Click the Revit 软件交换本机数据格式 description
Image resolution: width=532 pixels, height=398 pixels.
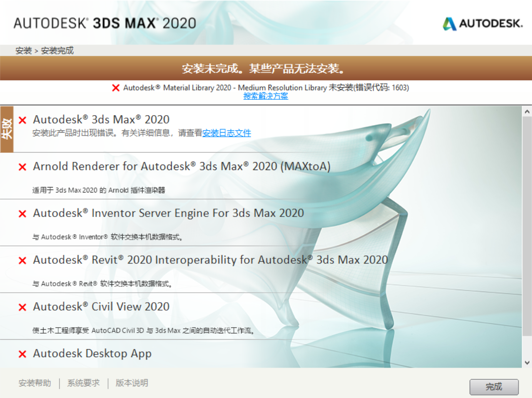pyautogui.click(x=102, y=284)
